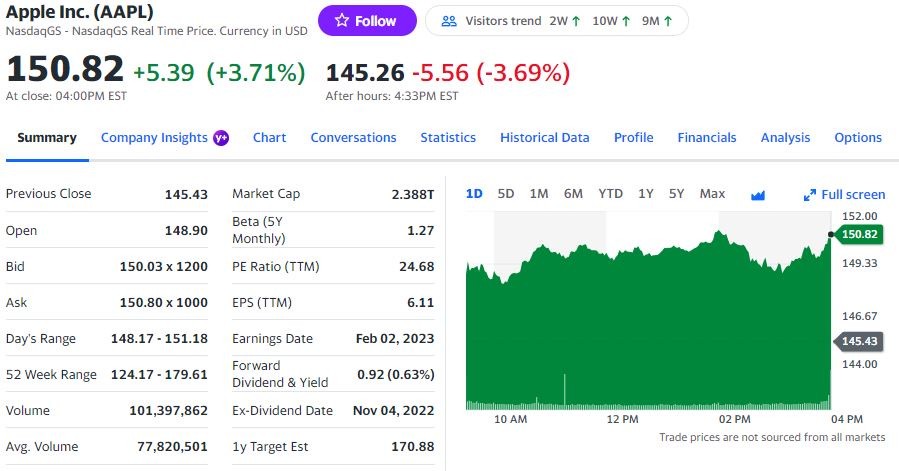Click the gray 145.43 previous close marker
This screenshot has height=471, width=899.
tap(859, 342)
